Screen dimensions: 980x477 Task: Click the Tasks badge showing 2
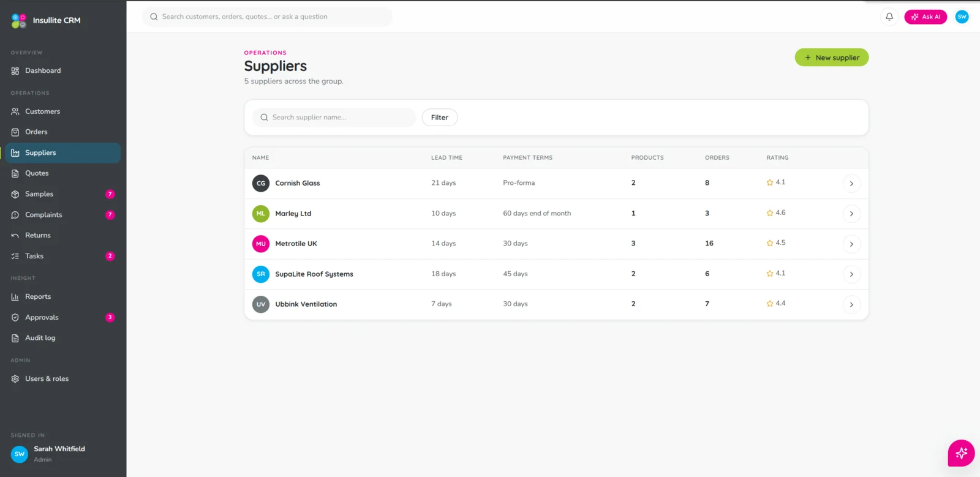coord(110,256)
